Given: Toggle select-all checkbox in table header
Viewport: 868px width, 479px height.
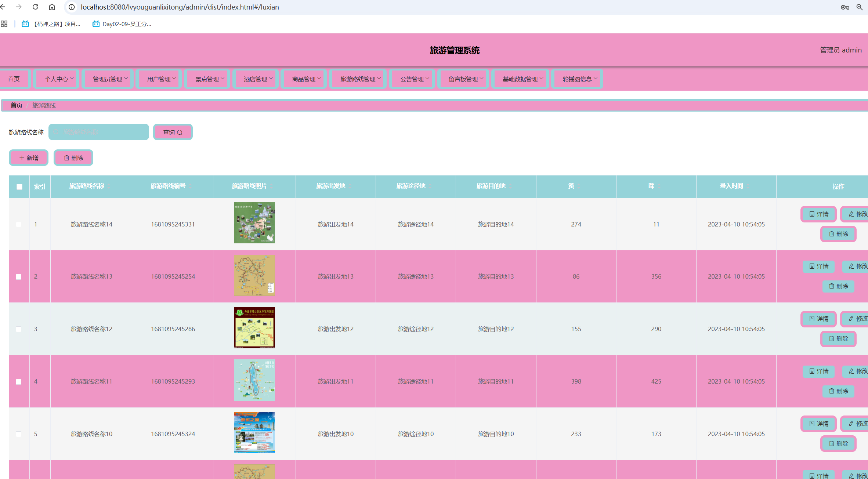Looking at the screenshot, I should [x=19, y=186].
